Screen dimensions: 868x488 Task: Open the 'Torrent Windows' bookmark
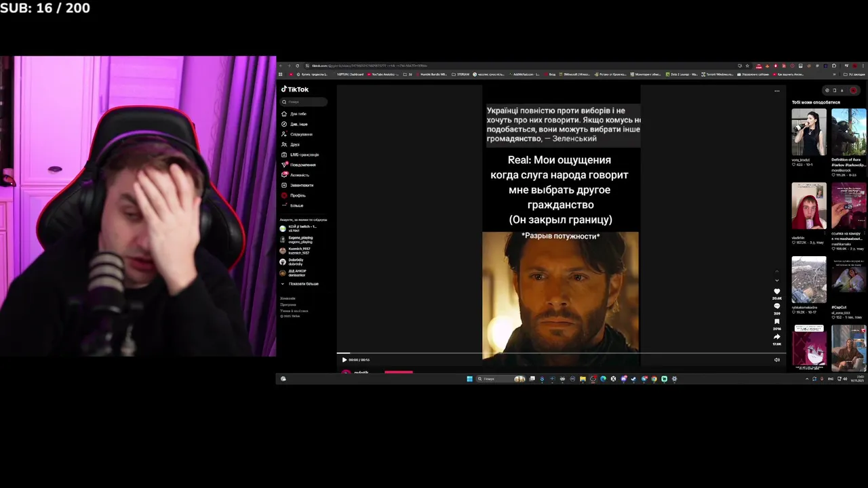tap(718, 74)
